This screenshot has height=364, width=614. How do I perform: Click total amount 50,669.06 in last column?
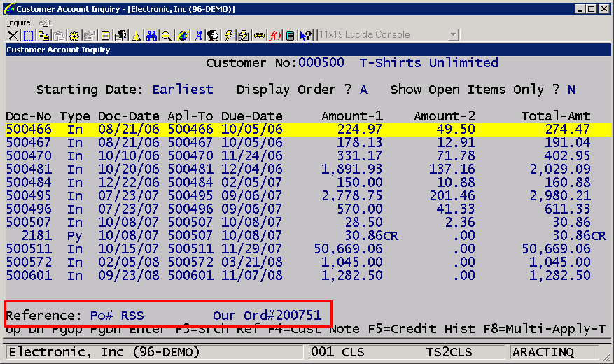tap(556, 249)
